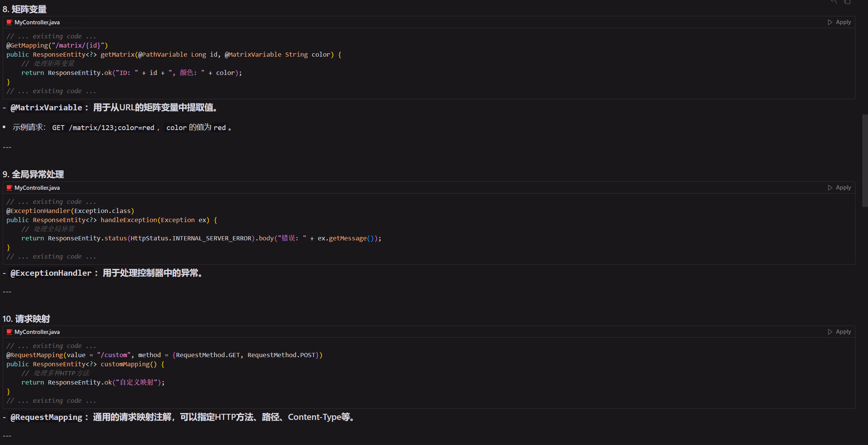Click the Java file icon in matrix variable block
868x445 pixels.
[10, 22]
